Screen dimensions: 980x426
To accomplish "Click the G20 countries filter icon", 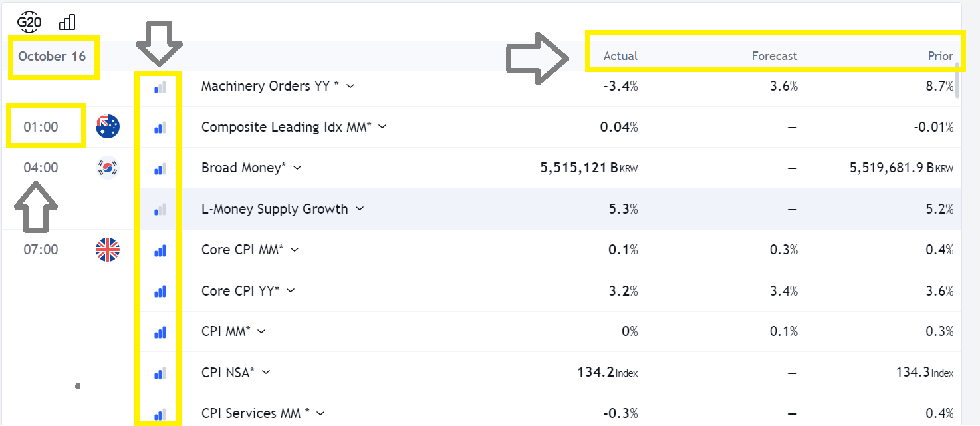I will [29, 23].
